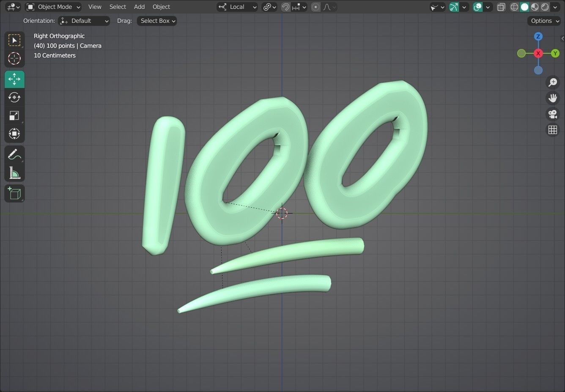565x392 pixels.
Task: Select the Rotate tool
Action: pos(14,97)
